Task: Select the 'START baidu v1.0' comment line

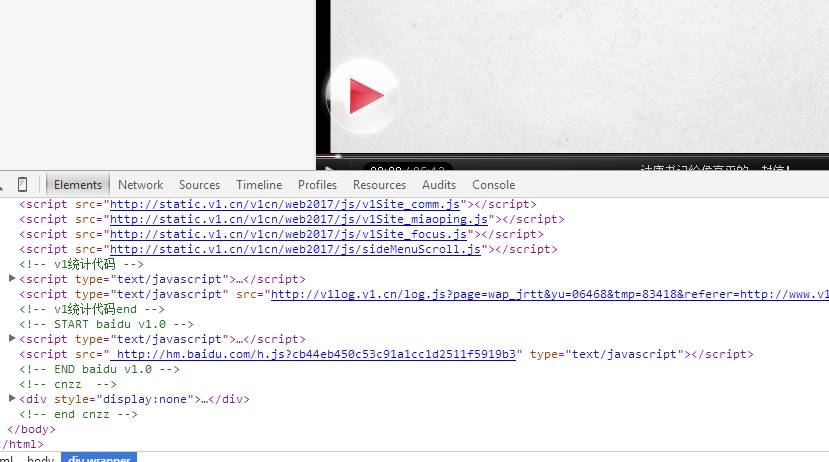Action: point(106,324)
